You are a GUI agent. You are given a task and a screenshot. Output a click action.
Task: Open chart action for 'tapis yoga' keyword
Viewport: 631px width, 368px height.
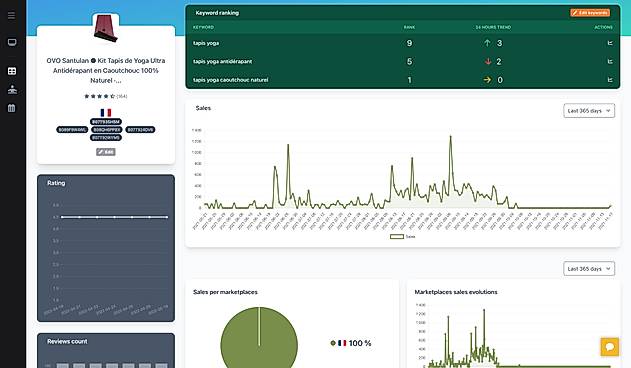[610, 43]
